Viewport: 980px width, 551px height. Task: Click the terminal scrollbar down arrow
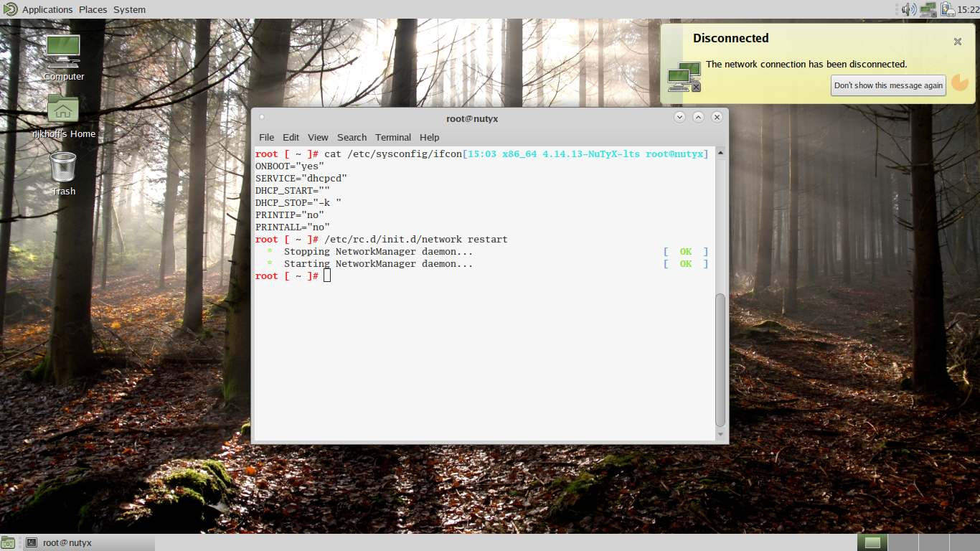coord(720,434)
